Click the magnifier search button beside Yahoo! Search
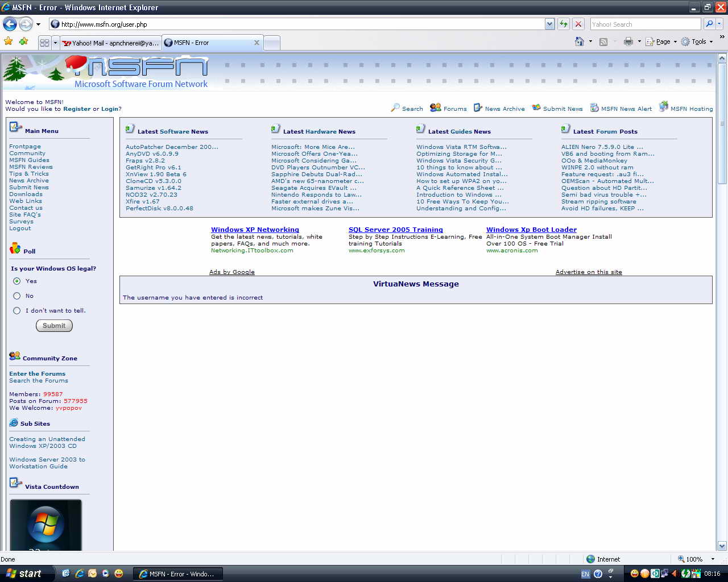Image resolution: width=728 pixels, height=582 pixels. (709, 24)
